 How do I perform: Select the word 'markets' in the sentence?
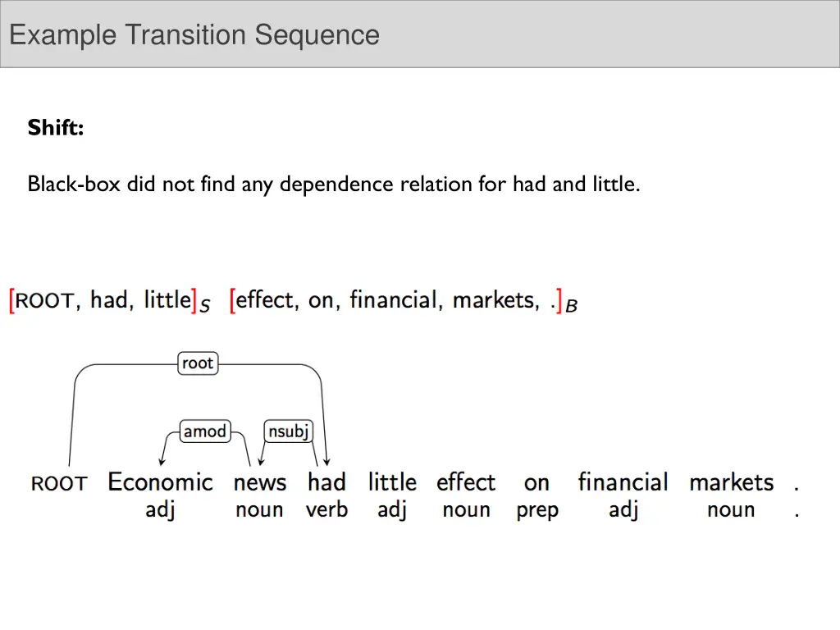(x=731, y=482)
